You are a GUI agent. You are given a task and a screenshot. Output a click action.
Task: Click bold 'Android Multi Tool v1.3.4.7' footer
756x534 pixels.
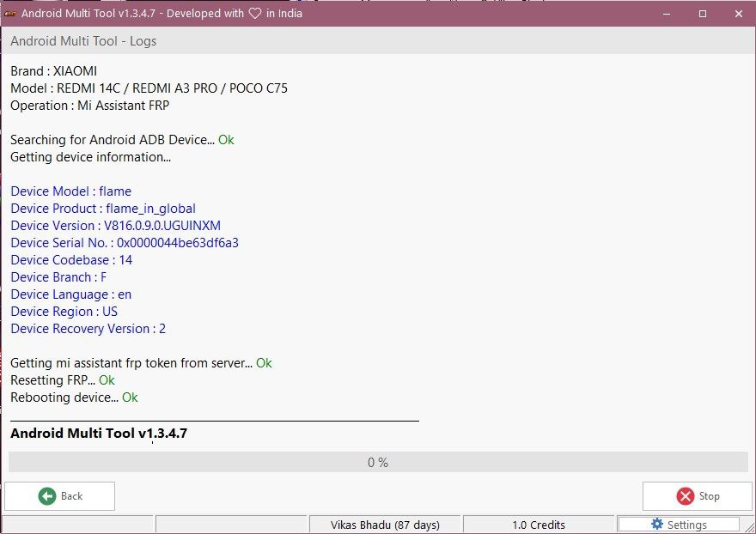click(x=99, y=433)
